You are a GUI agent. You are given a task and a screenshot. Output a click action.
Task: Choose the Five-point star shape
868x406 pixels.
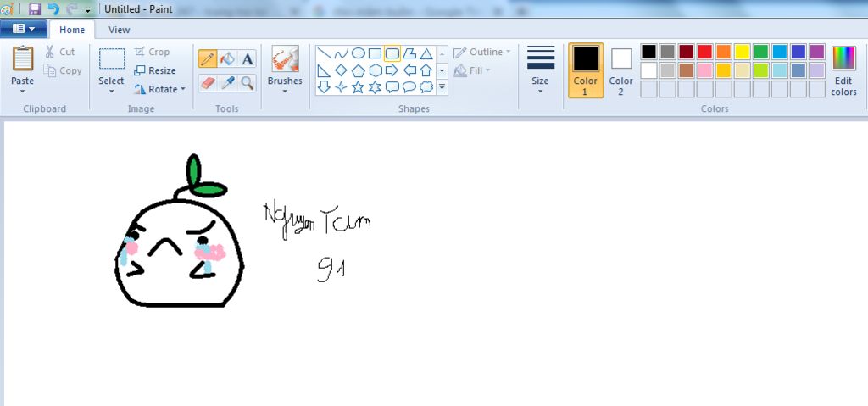pyautogui.click(x=359, y=87)
